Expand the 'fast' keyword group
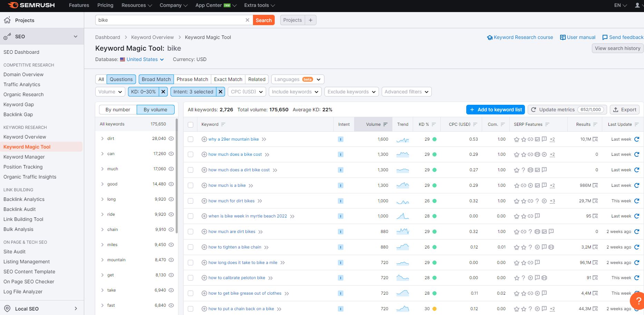 click(103, 305)
